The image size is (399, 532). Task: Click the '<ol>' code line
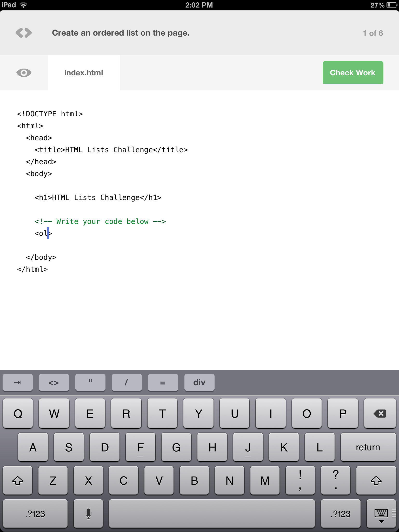[x=43, y=233]
